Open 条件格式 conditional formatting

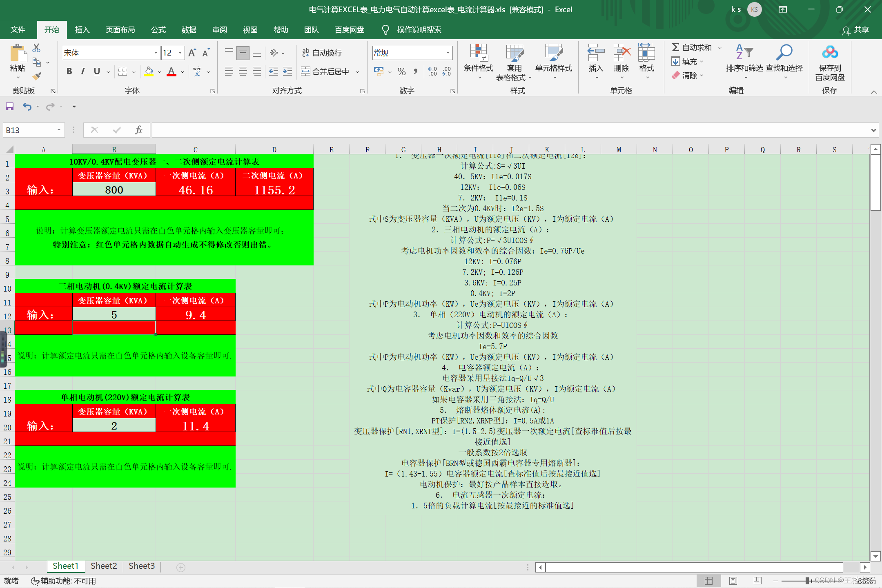tap(479, 61)
